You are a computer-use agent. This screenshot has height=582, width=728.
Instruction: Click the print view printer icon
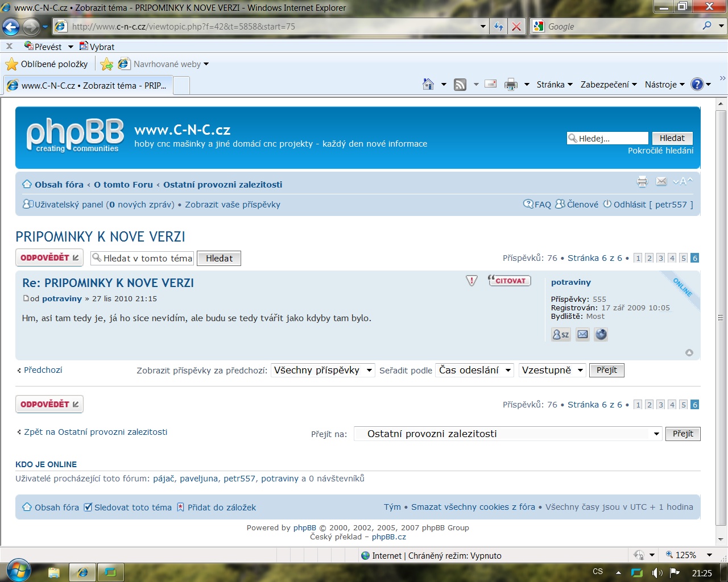click(642, 182)
